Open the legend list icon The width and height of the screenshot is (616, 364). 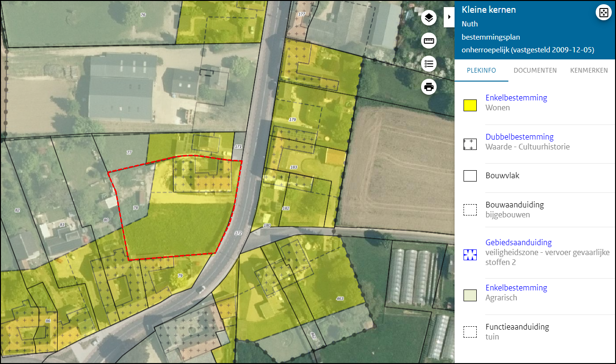click(429, 64)
